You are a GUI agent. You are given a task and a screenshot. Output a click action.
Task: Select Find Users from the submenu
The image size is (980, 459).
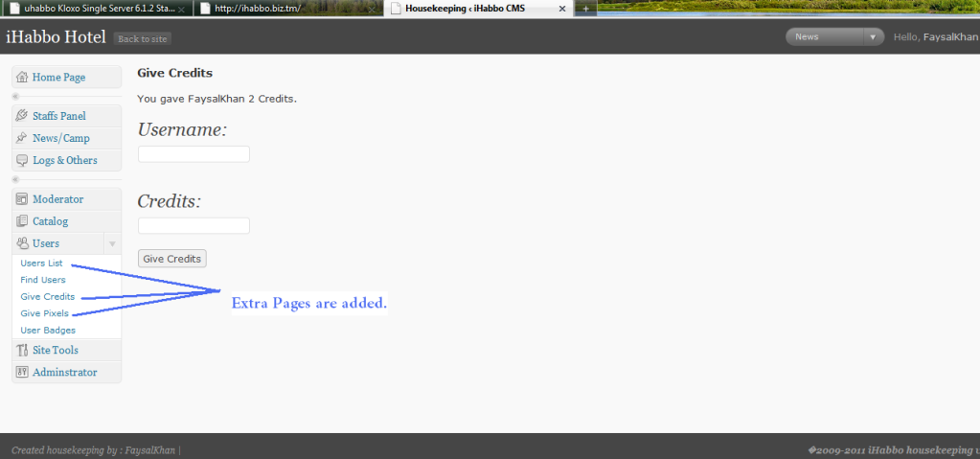pos(43,280)
